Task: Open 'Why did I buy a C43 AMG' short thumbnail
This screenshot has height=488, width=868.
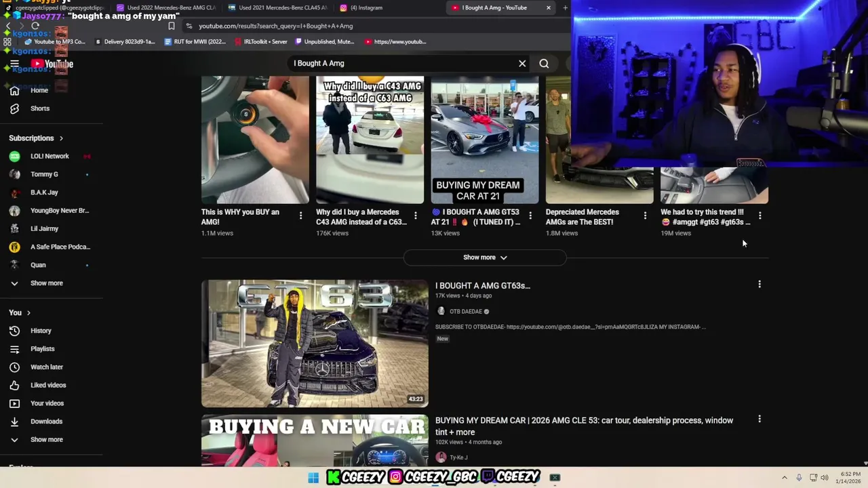Action: [370, 140]
